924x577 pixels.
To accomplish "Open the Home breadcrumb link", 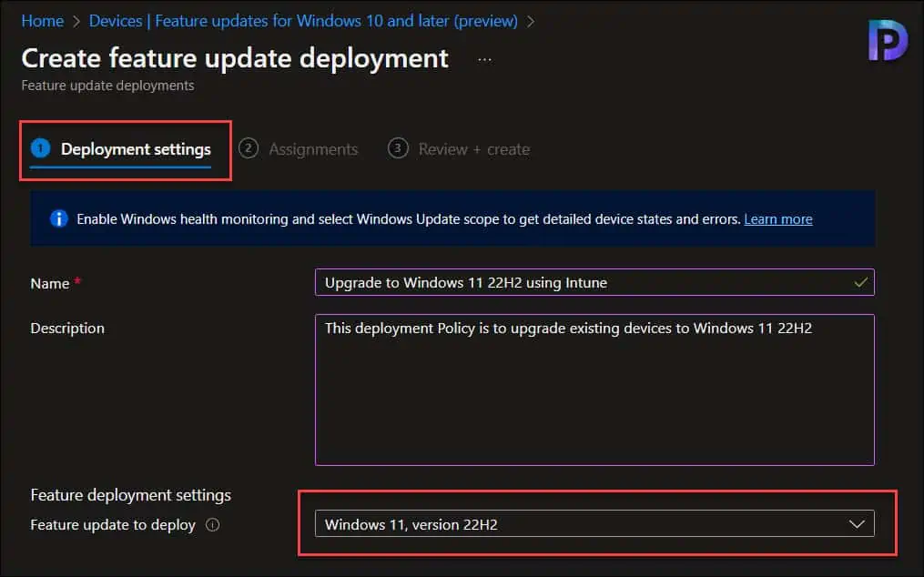I will click(x=43, y=21).
